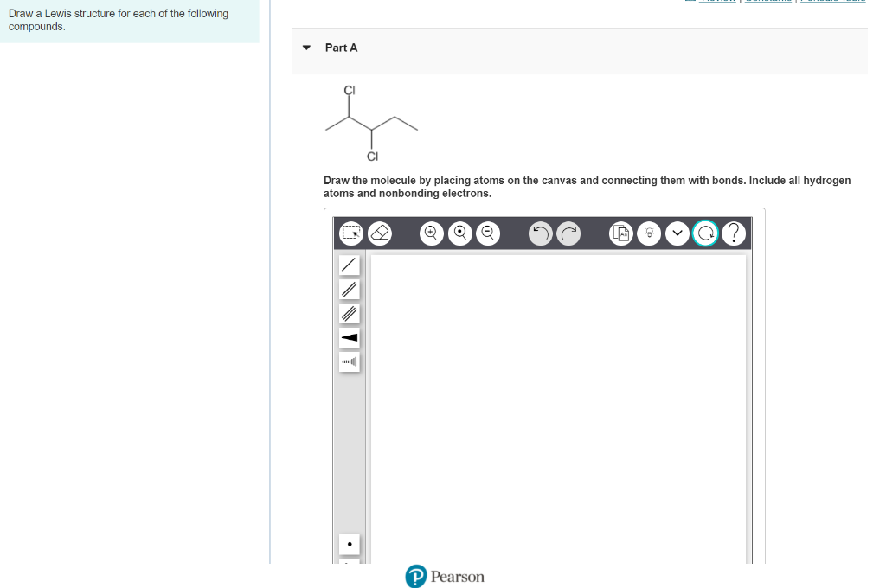Undo the last drawing action
886x588 pixels.
pyautogui.click(x=540, y=233)
